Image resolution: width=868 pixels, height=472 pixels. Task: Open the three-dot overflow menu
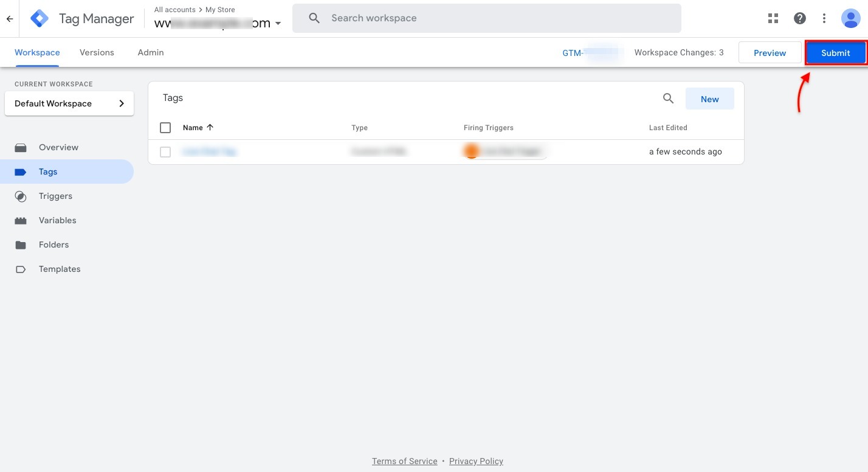(x=824, y=18)
